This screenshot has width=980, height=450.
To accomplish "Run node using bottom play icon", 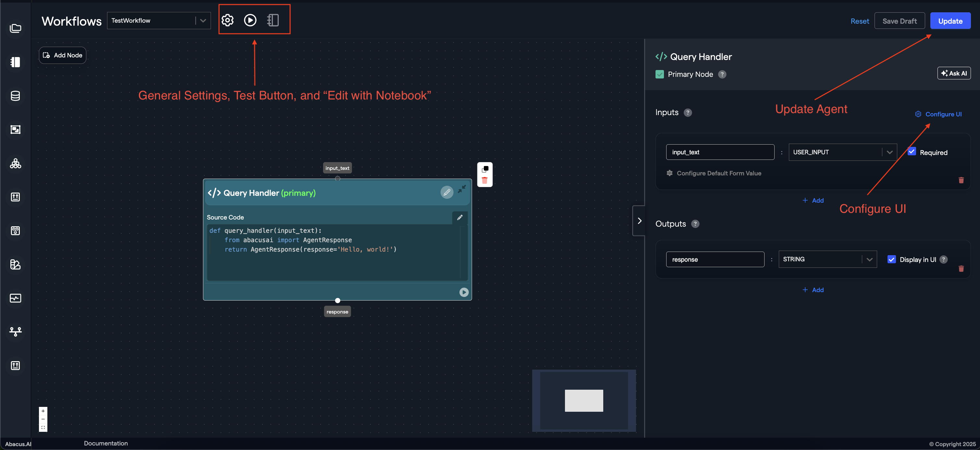I will [x=464, y=292].
